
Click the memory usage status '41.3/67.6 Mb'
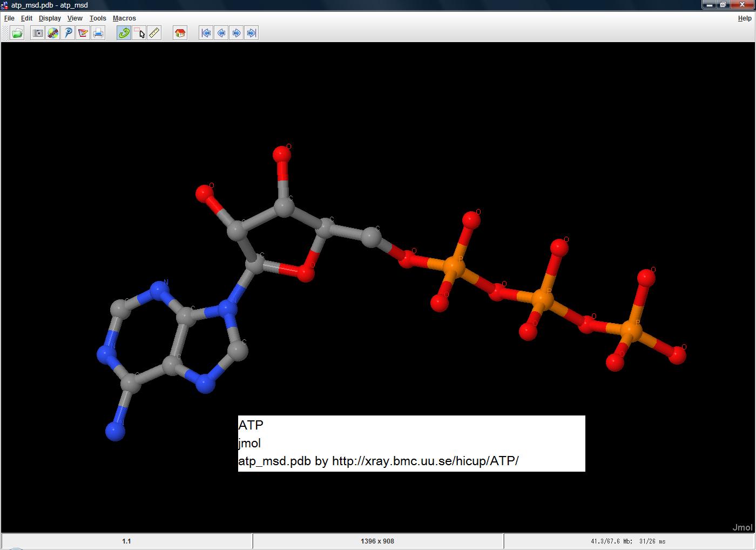628,541
